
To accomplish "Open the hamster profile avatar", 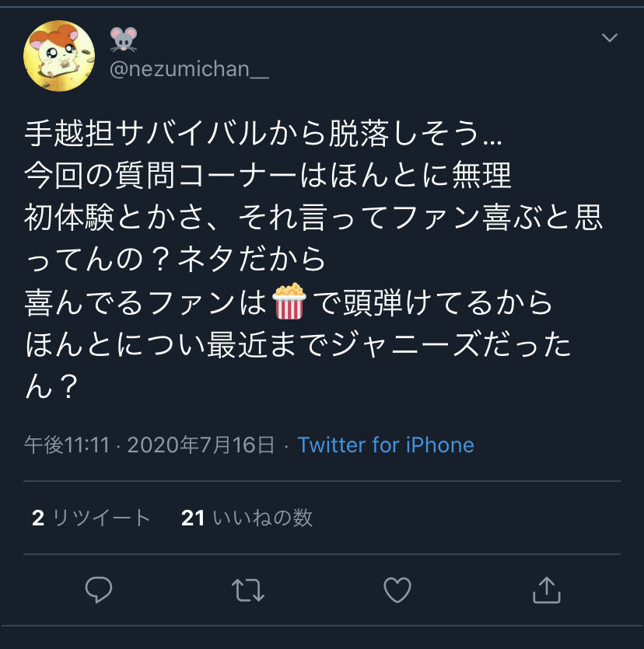I will pos(59,56).
